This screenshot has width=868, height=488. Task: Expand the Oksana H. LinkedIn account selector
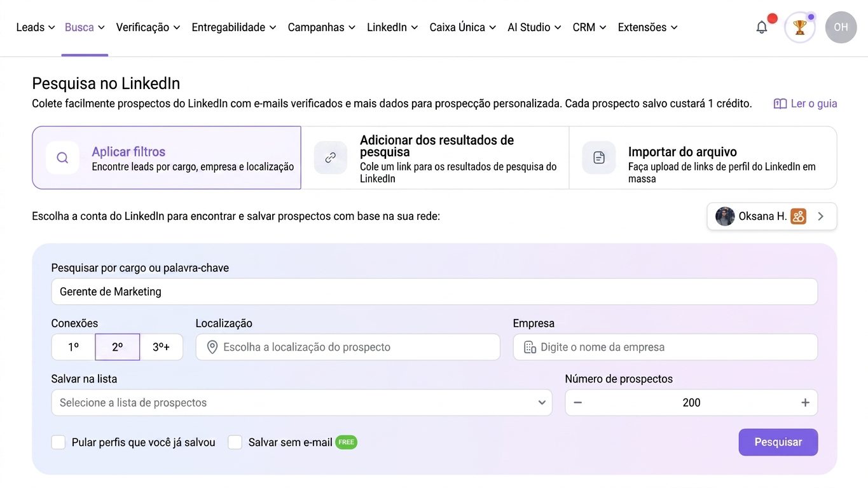coord(772,216)
